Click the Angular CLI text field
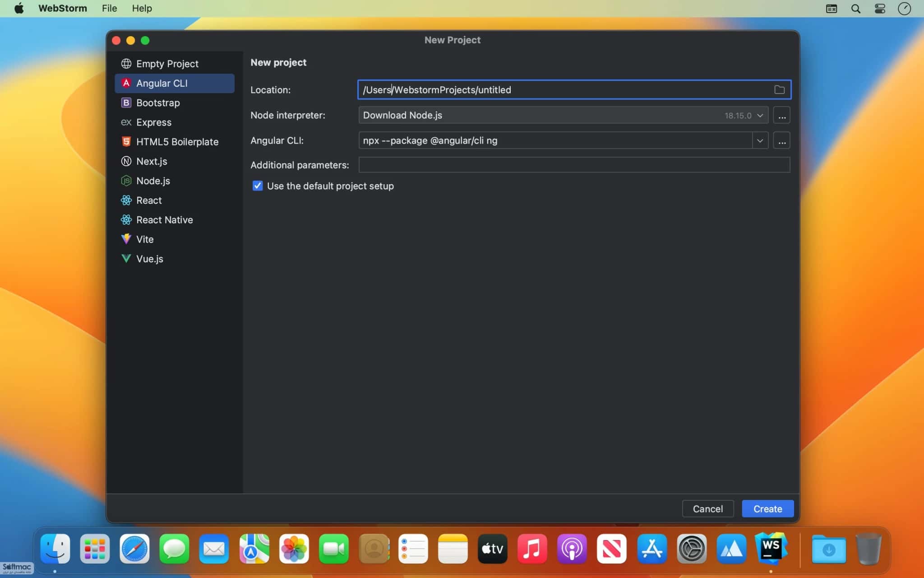 [555, 140]
